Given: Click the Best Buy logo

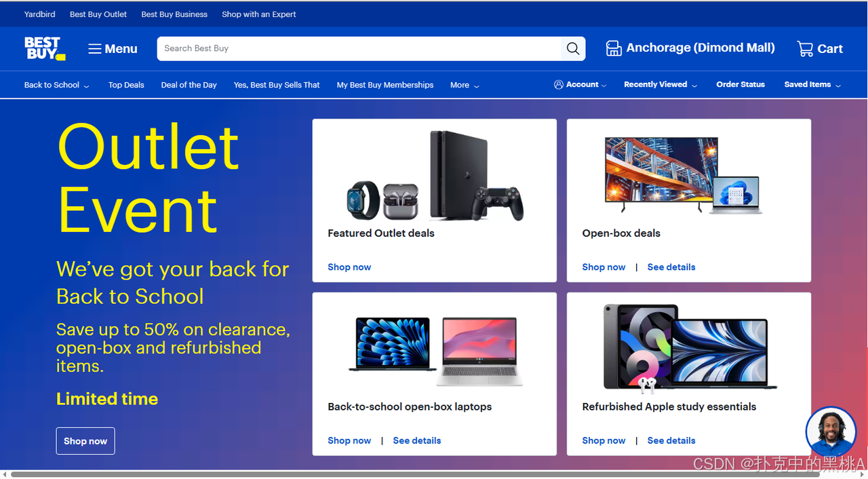Looking at the screenshot, I should point(45,48).
